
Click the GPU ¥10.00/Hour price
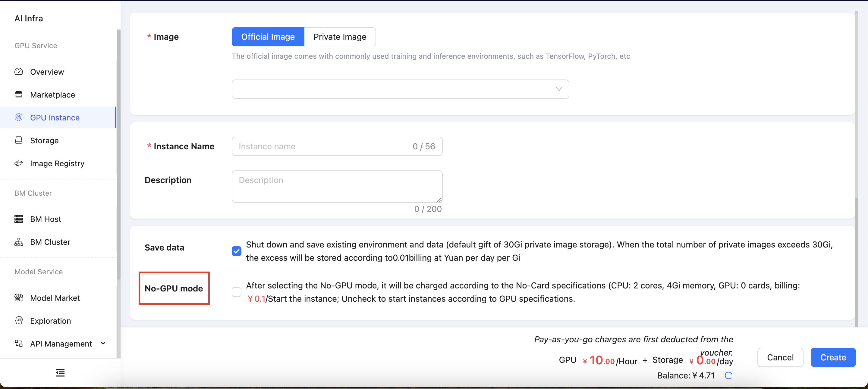(598, 360)
